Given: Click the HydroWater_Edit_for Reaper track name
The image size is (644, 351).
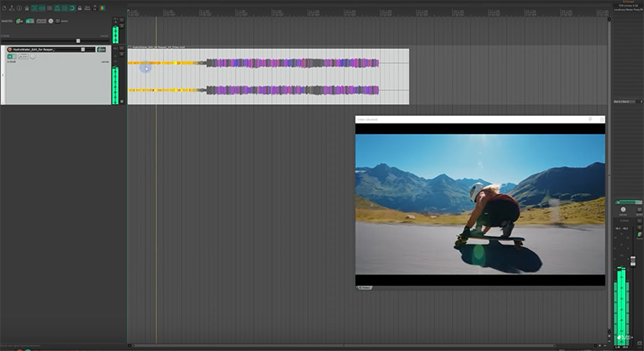Looking at the screenshot, I should pyautogui.click(x=33, y=49).
